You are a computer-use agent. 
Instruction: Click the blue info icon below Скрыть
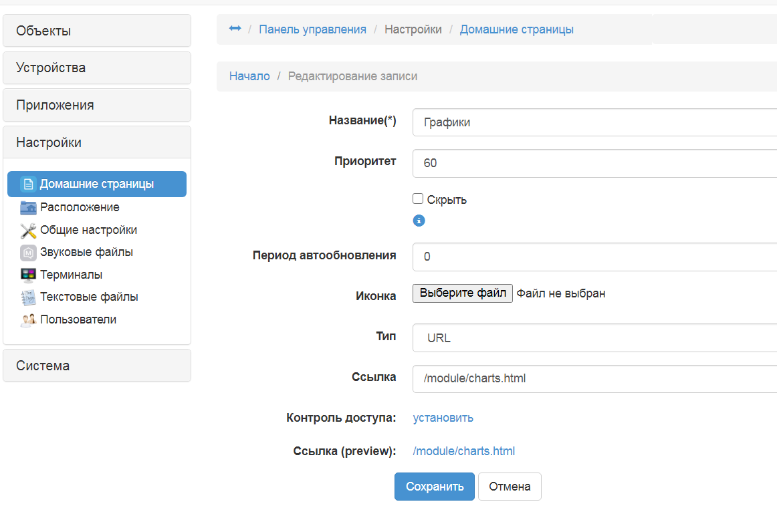[x=419, y=220]
